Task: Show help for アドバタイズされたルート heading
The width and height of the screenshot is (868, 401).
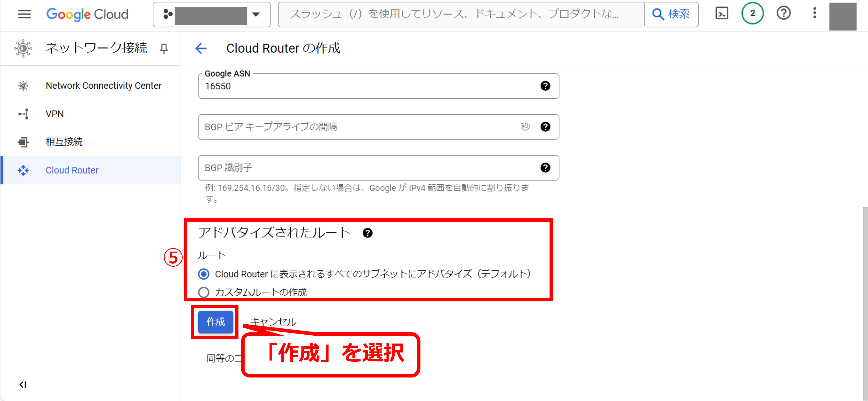Action: point(367,233)
